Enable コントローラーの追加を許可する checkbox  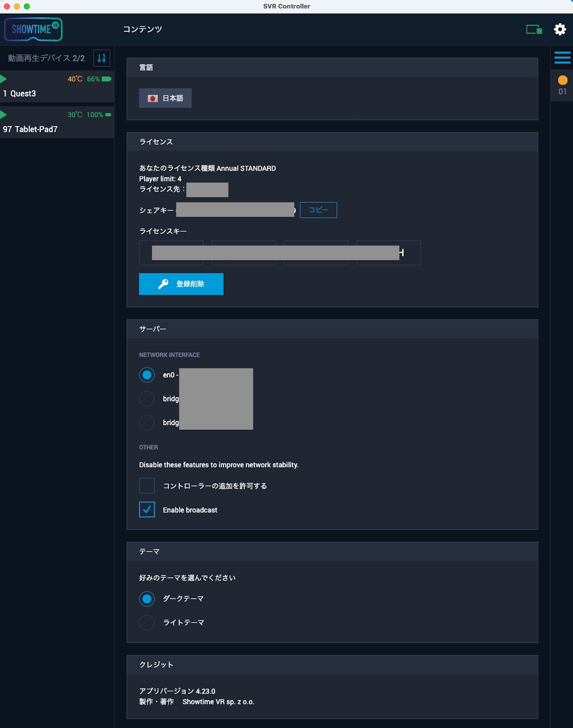[x=147, y=486]
